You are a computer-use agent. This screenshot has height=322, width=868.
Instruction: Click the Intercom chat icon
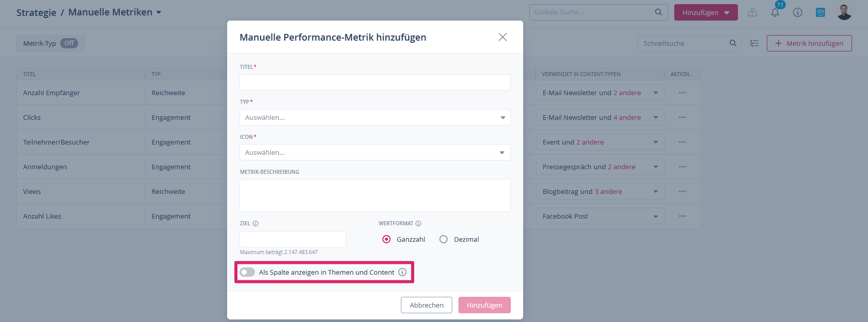point(820,12)
